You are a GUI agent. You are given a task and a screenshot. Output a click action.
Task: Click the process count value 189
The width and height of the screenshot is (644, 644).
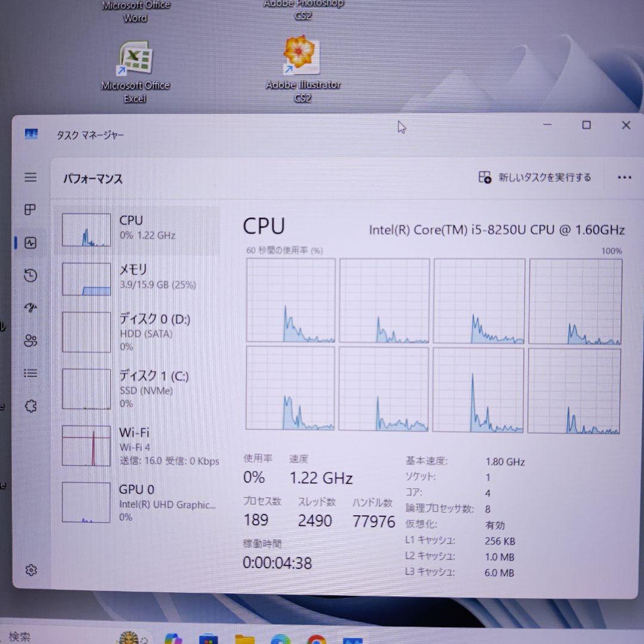click(x=256, y=521)
